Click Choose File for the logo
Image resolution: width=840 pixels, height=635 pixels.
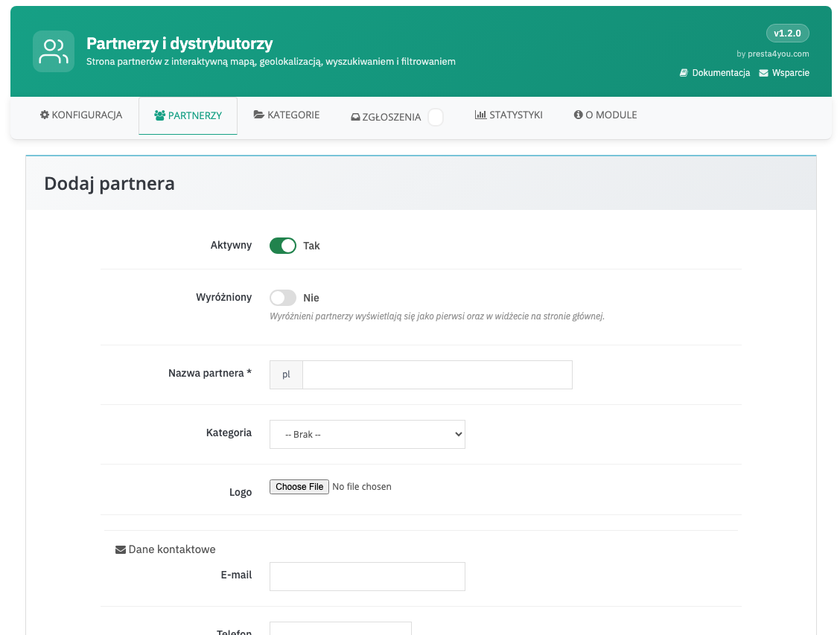(299, 487)
